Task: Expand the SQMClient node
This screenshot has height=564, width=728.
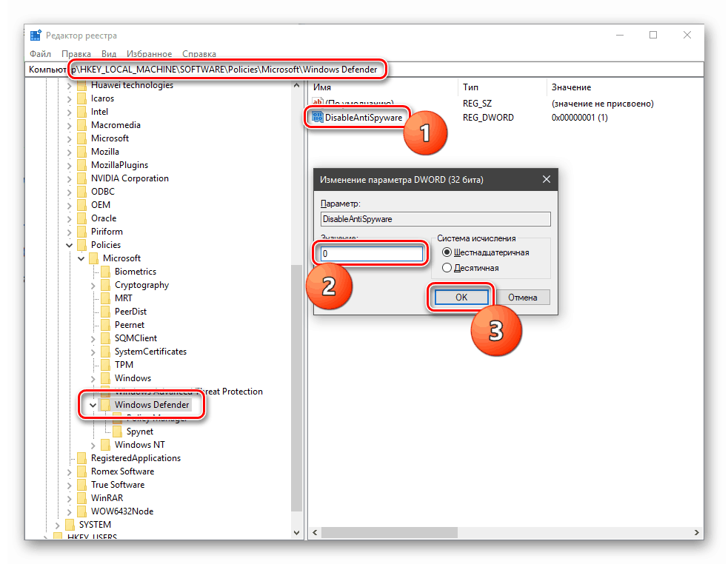Action: [x=93, y=339]
